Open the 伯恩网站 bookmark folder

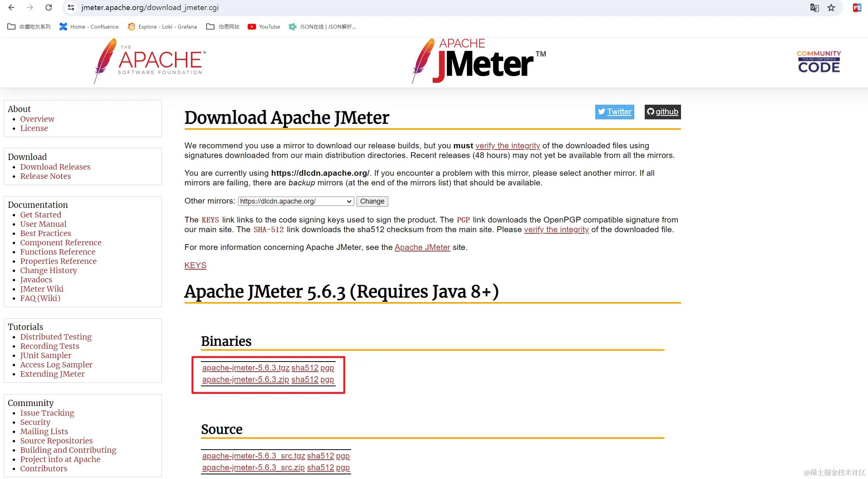click(x=223, y=27)
